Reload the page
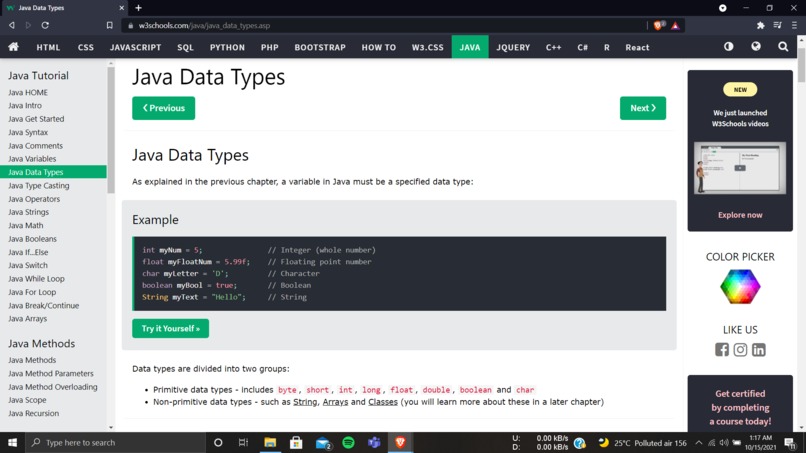The image size is (806, 453). (45, 25)
